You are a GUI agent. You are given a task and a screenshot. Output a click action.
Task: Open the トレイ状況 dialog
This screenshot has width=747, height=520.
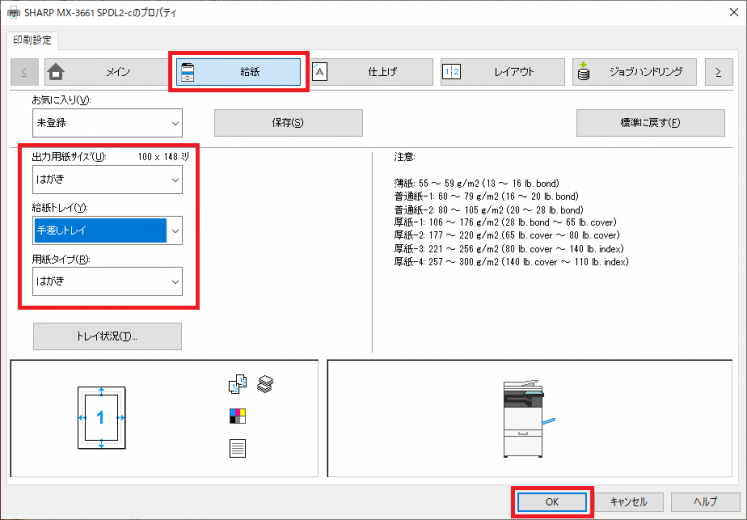107,337
